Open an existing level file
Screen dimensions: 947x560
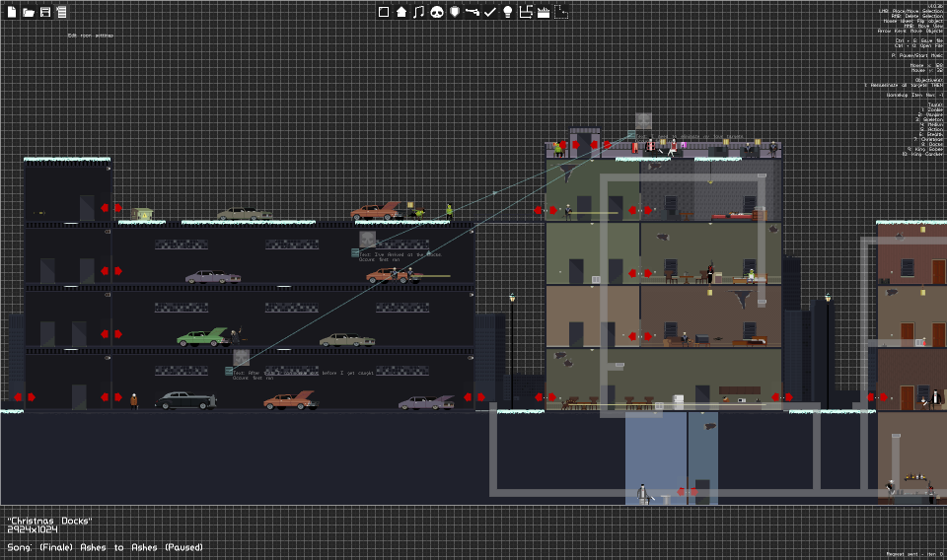click(29, 12)
